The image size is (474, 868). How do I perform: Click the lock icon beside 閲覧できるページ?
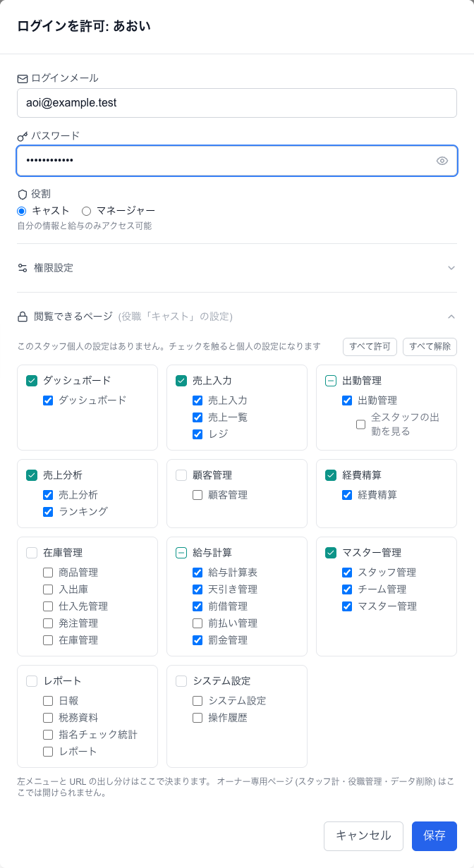23,317
